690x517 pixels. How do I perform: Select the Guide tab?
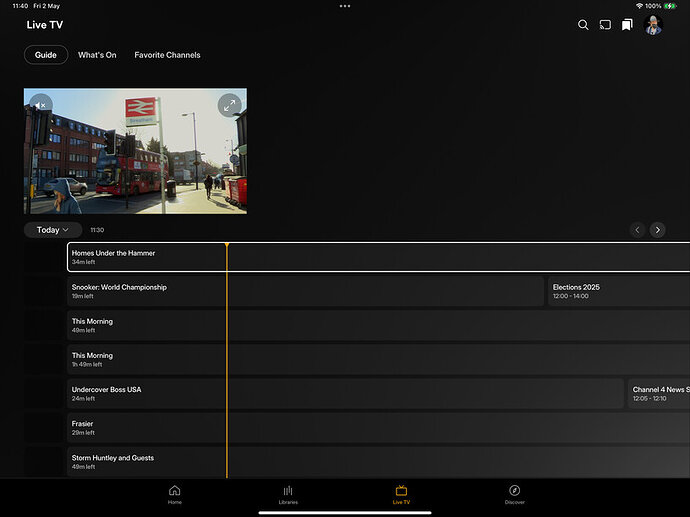coord(46,55)
